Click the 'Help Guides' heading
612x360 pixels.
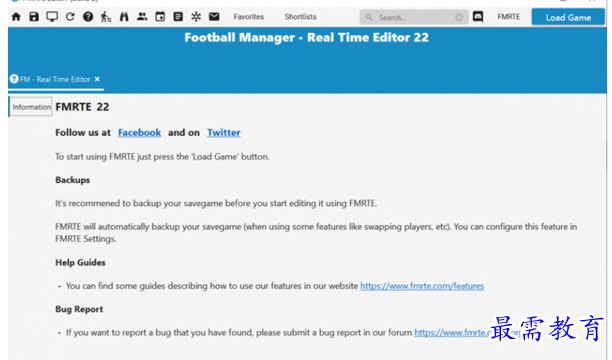click(80, 262)
